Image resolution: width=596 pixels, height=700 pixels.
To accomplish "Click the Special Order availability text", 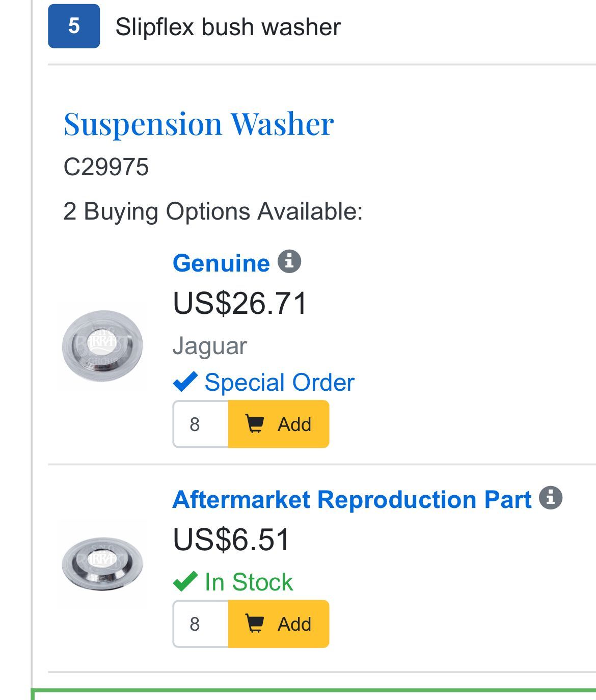I will [279, 382].
